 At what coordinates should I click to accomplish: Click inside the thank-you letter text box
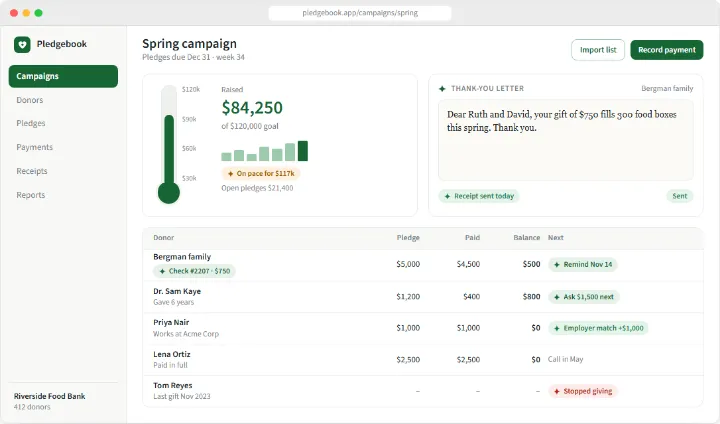(566, 140)
